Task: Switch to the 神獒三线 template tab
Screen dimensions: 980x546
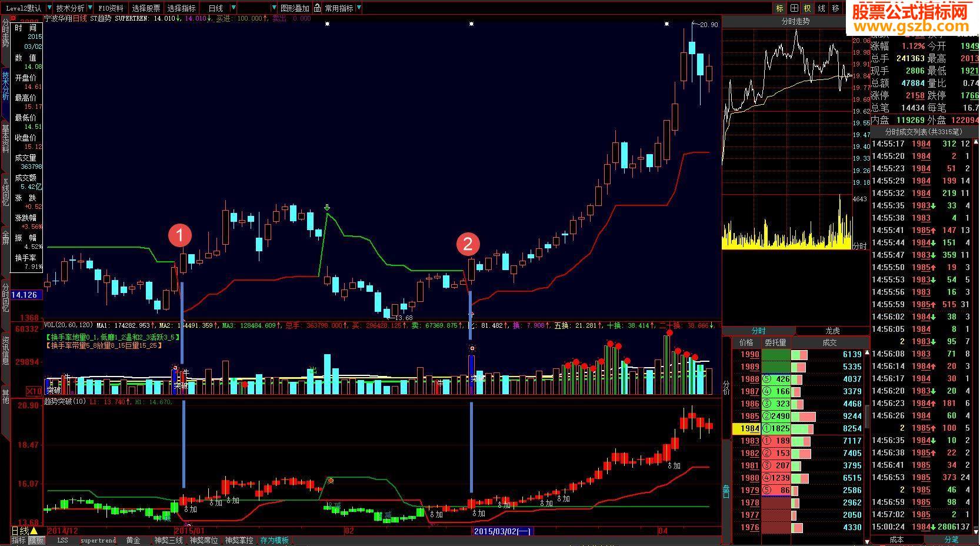Action: tap(168, 540)
